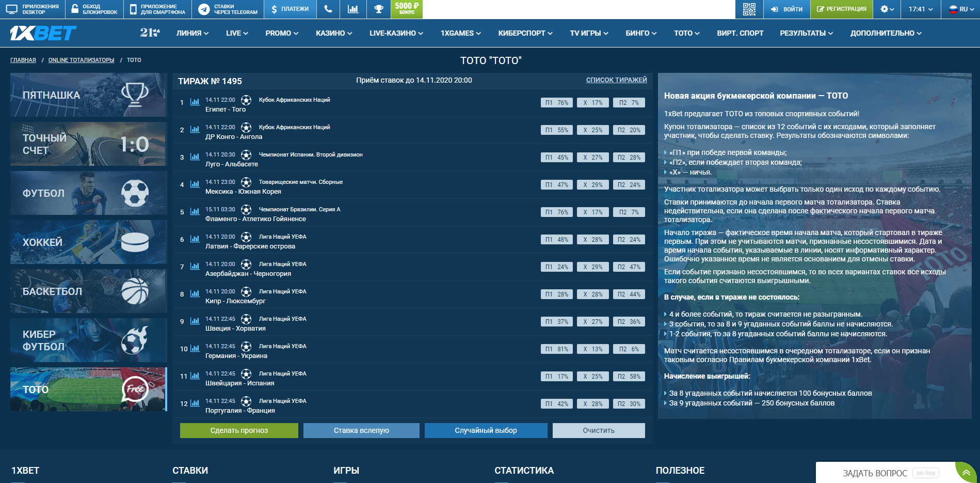Open the ПЯТНАШКА toto category
The image size is (980, 483).
click(x=88, y=95)
